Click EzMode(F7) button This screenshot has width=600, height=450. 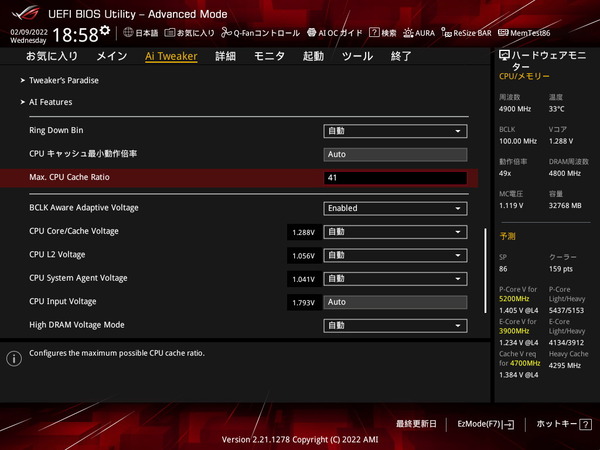485,424
